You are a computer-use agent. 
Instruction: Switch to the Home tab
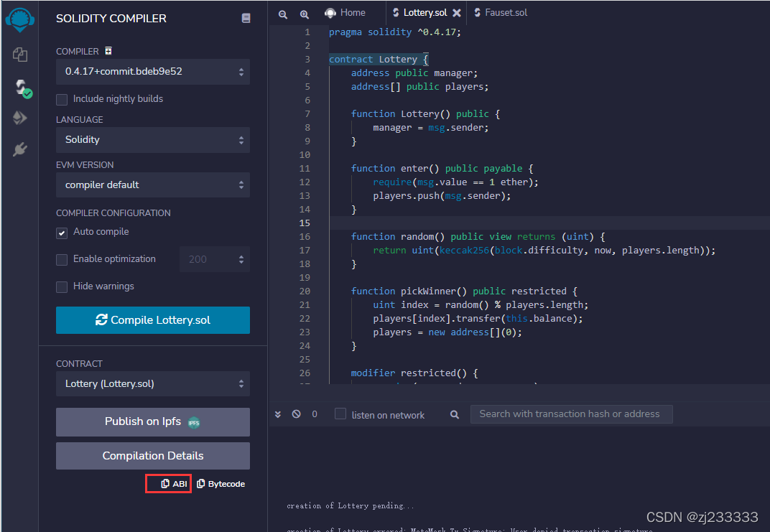345,13
